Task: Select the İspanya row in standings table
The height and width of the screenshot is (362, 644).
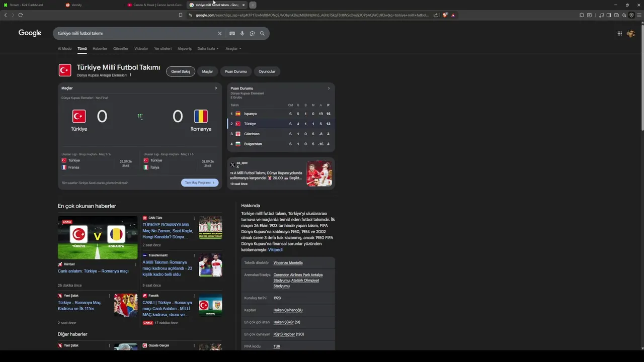Action: [x=281, y=114]
